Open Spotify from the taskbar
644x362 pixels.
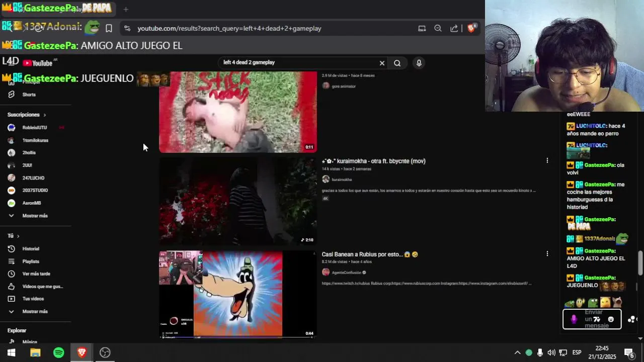tap(59, 352)
